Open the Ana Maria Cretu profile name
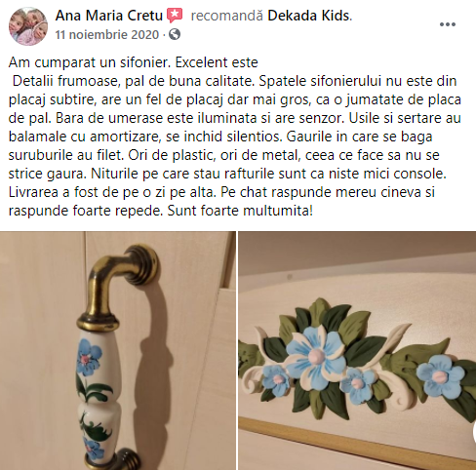The image size is (476, 470). pos(109,16)
